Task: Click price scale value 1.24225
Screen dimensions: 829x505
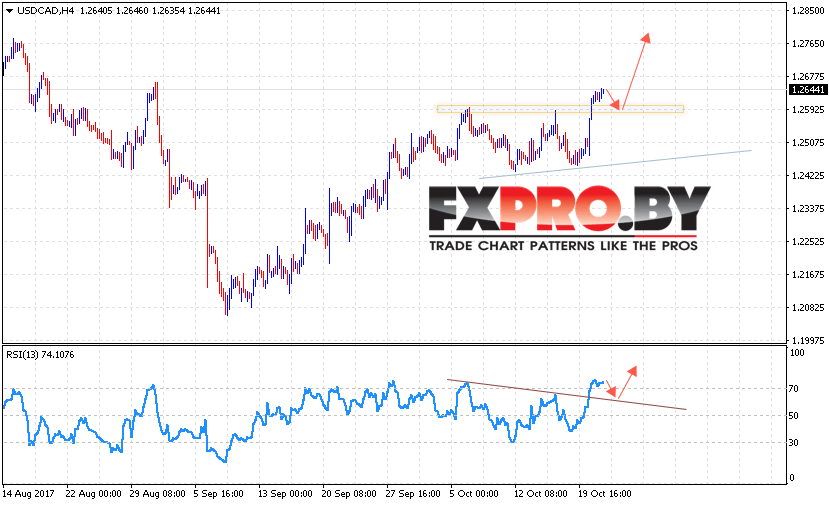Action: (808, 176)
